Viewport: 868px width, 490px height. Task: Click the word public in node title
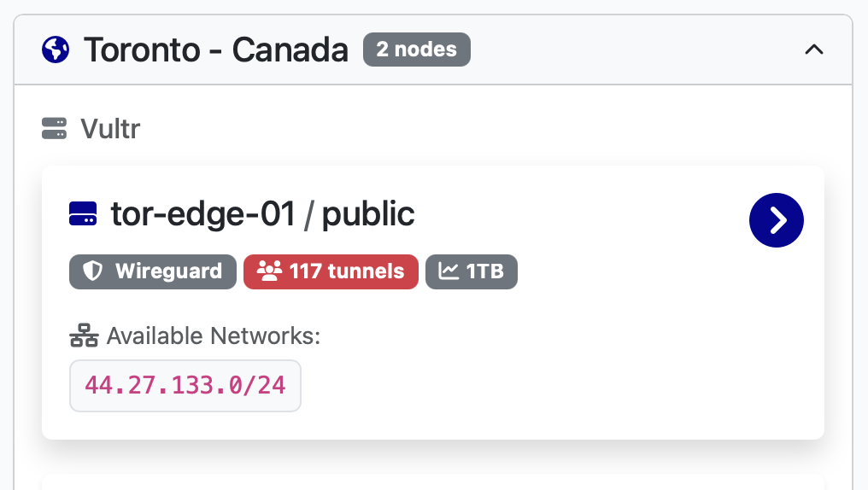(x=368, y=214)
